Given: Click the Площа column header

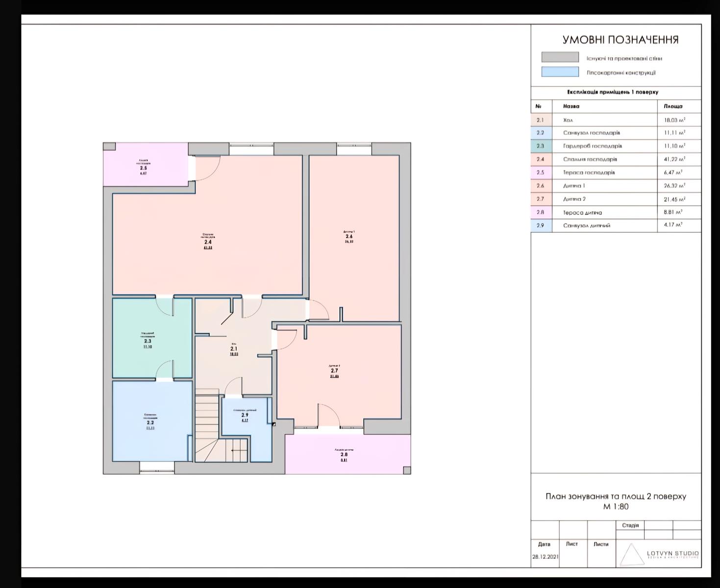Looking at the screenshot, I should tap(673, 106).
